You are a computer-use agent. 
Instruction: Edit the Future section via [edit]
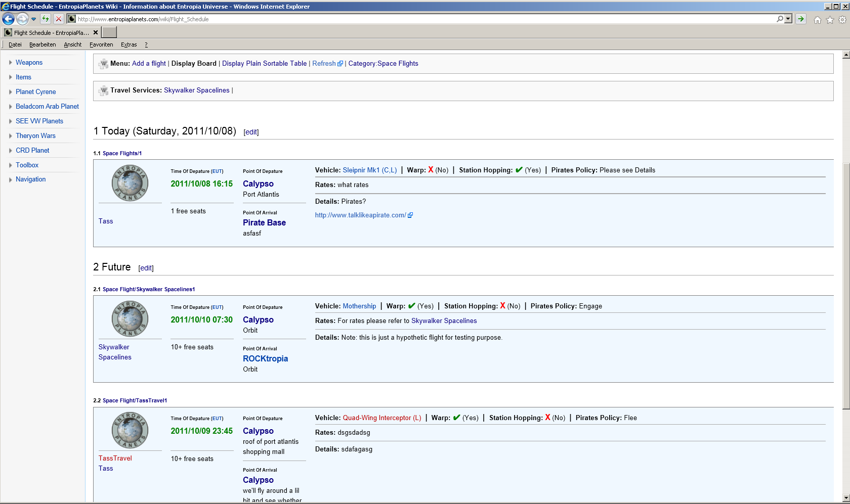[x=146, y=268]
